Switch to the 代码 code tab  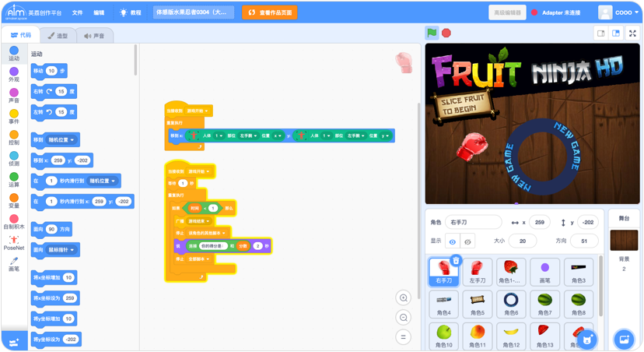coord(21,35)
